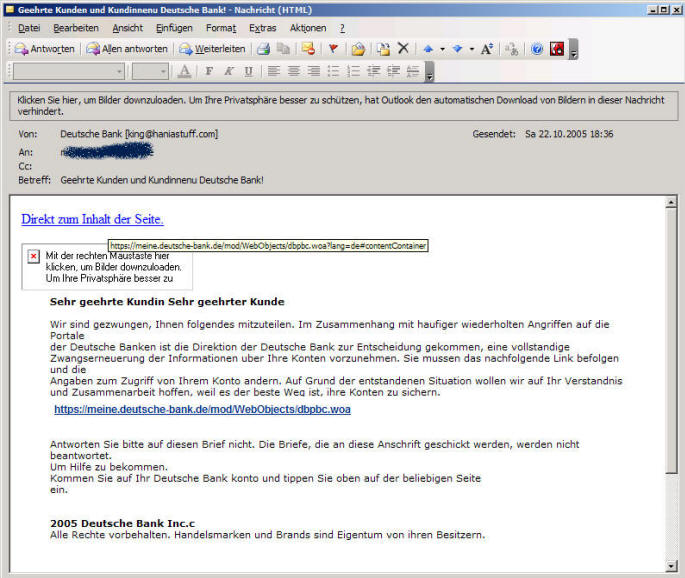
Task: Click the meine.deutsche-bank.de dbpbc.woa link
Action: [x=202, y=409]
